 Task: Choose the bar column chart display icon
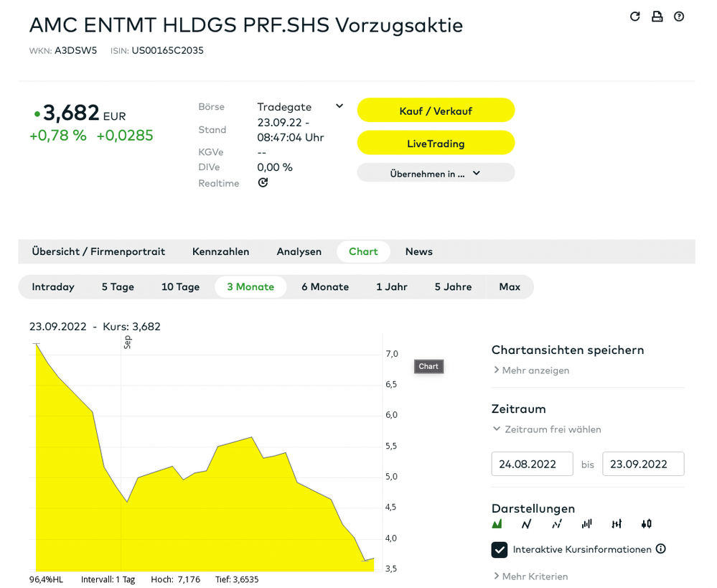587,524
